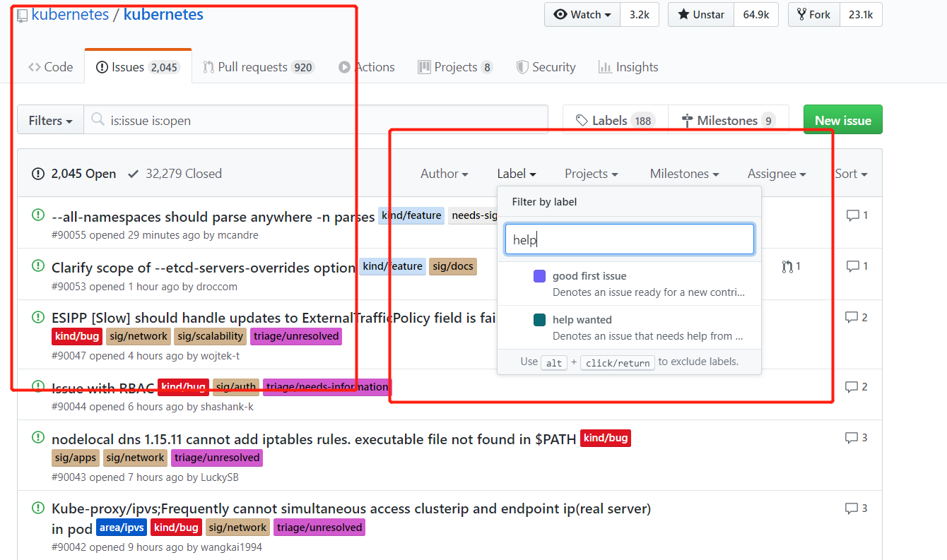Click the sig/docs label on Clarify scope issue
The image size is (947, 560).
click(x=453, y=266)
